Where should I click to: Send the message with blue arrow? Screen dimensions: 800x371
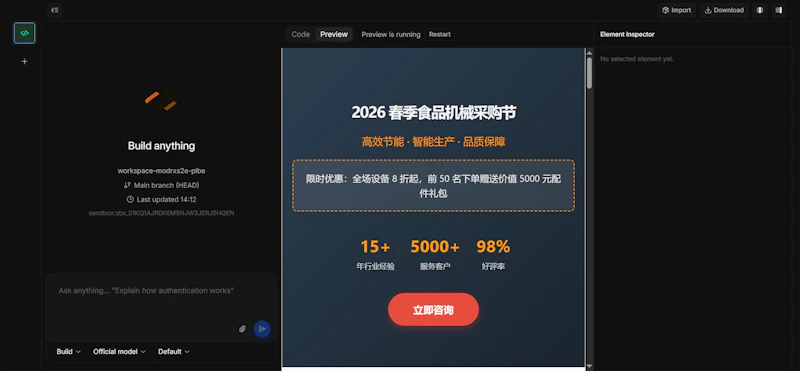point(262,329)
